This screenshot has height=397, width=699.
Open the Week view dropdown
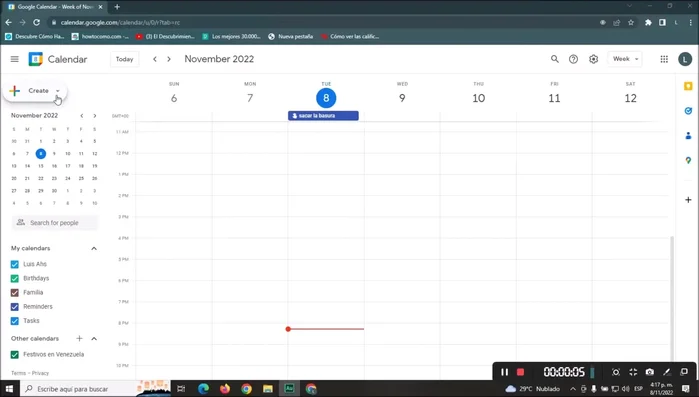625,59
